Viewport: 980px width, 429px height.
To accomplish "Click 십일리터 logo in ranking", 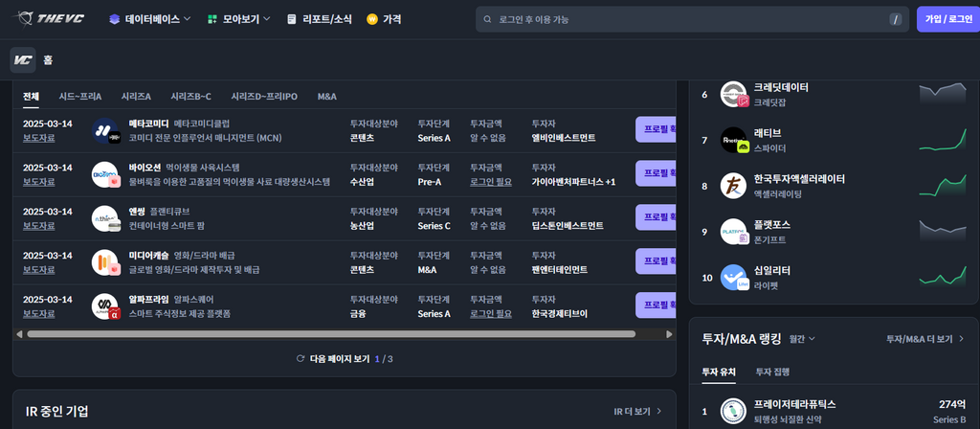I will pos(734,278).
